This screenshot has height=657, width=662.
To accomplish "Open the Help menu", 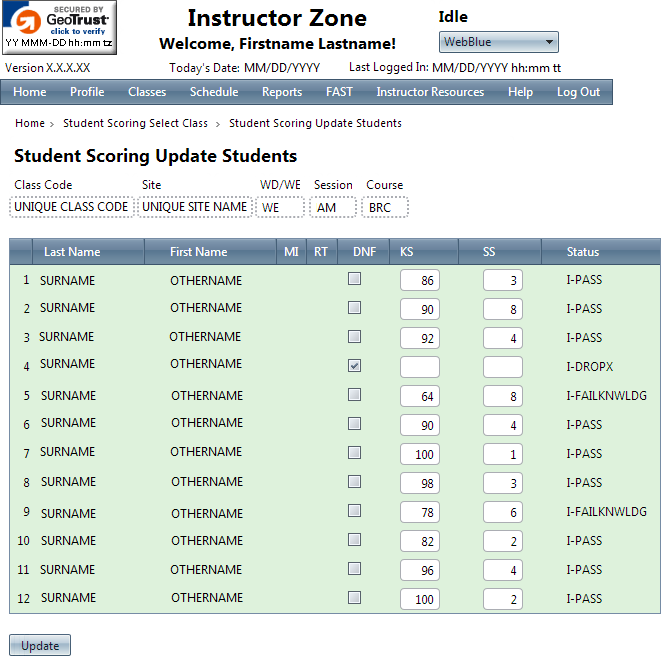I will click(520, 92).
